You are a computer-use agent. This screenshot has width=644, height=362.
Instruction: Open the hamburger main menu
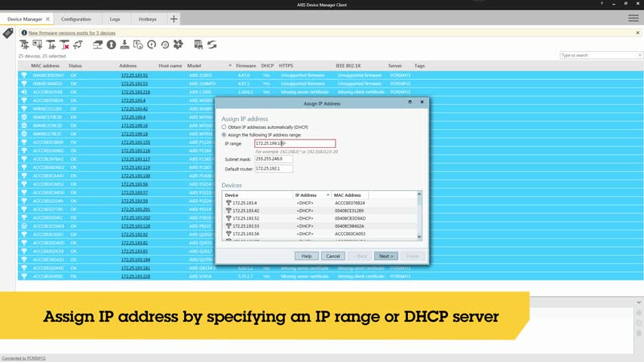633,19
